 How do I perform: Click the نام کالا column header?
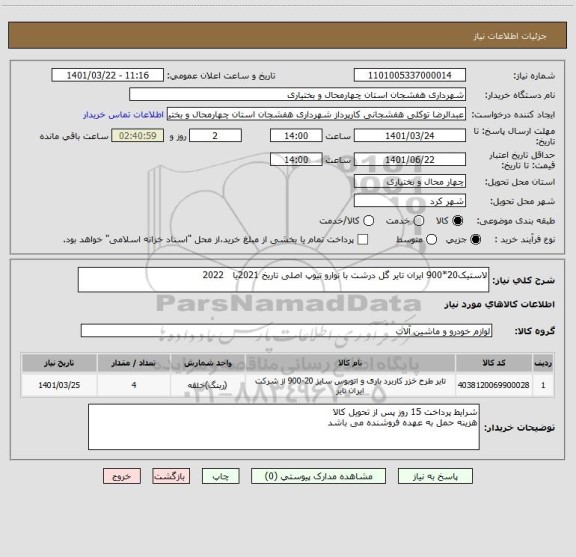coord(350,363)
